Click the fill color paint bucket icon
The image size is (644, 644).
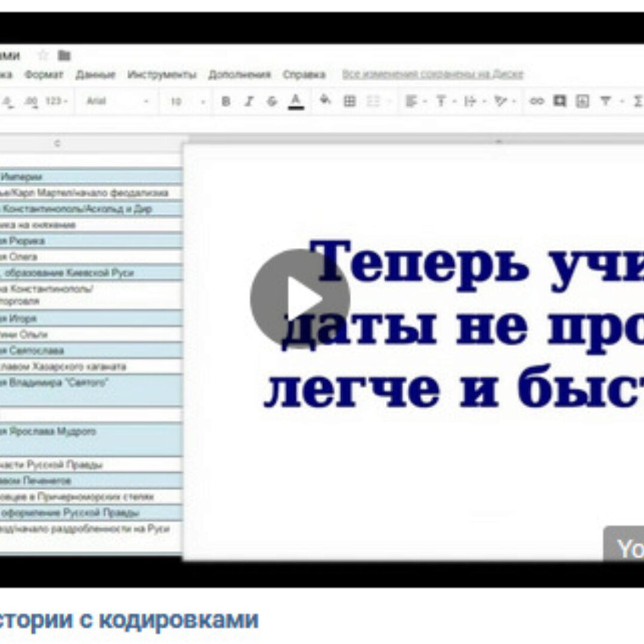pyautogui.click(x=325, y=101)
